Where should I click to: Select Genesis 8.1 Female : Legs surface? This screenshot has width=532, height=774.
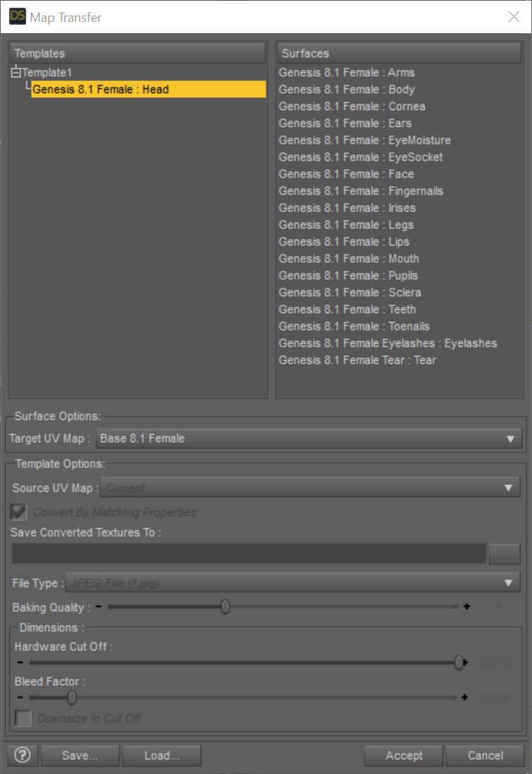click(x=346, y=225)
